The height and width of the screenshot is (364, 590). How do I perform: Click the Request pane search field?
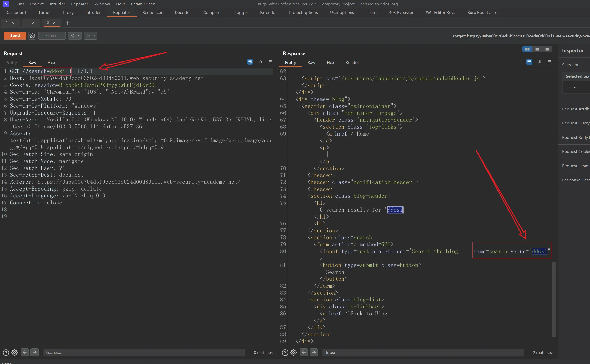pyautogui.click(x=144, y=352)
